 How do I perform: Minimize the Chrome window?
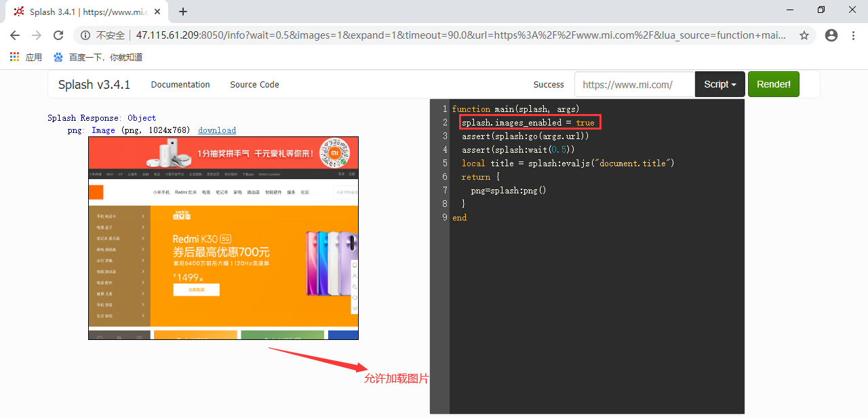[x=791, y=9]
